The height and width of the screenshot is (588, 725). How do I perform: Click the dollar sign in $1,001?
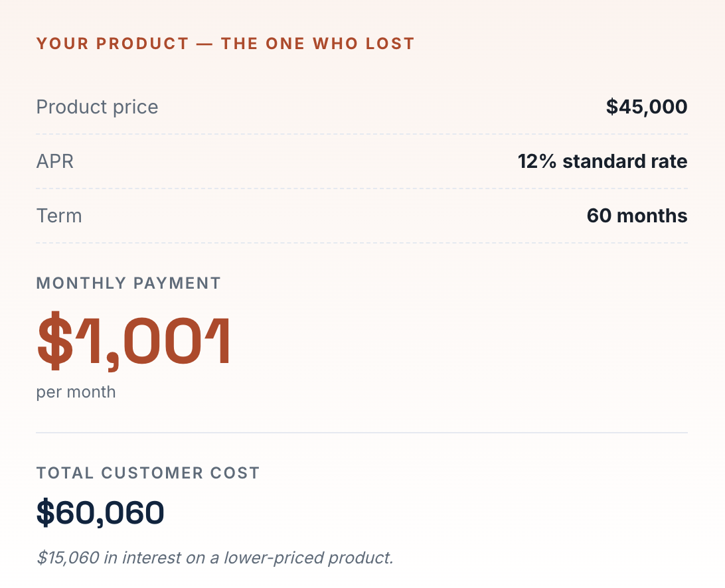click(55, 341)
